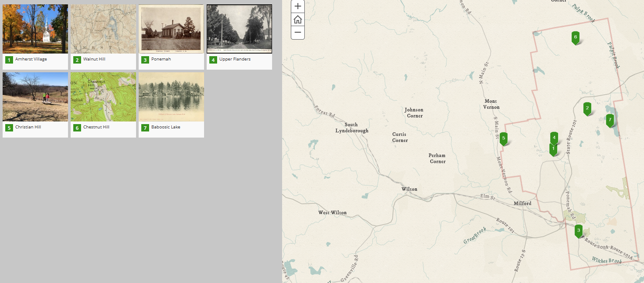Click the green number 3 badge in gallery

tap(145, 60)
